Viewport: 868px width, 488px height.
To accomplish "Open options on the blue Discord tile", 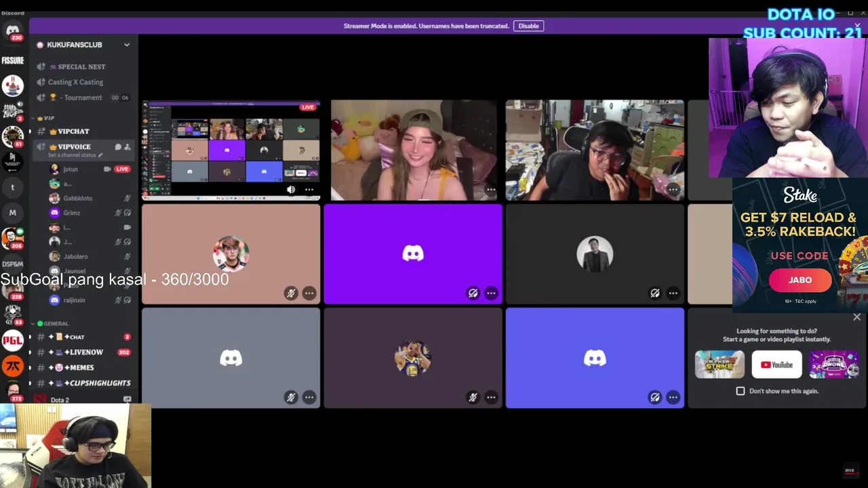I will tap(673, 397).
